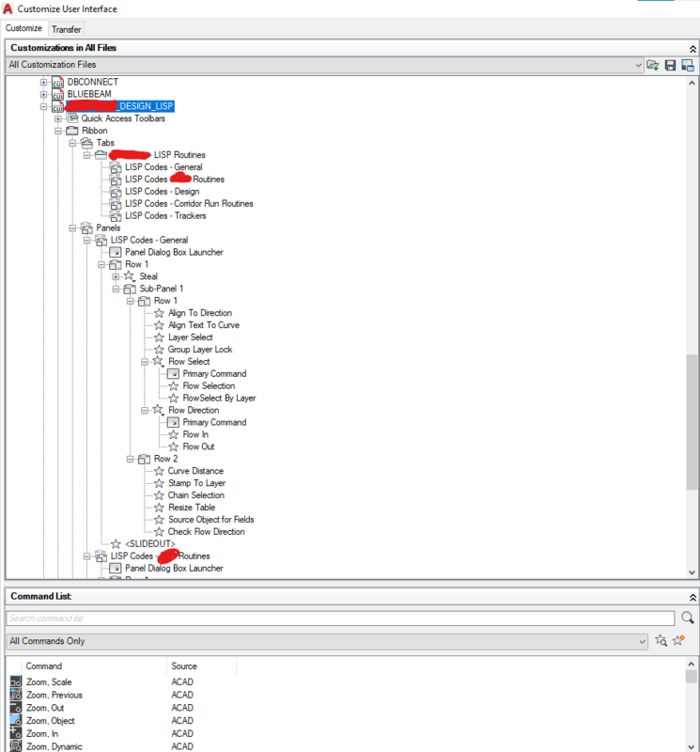The width and height of the screenshot is (700, 752).
Task: Collapse the Flow Select node
Action: [145, 362]
